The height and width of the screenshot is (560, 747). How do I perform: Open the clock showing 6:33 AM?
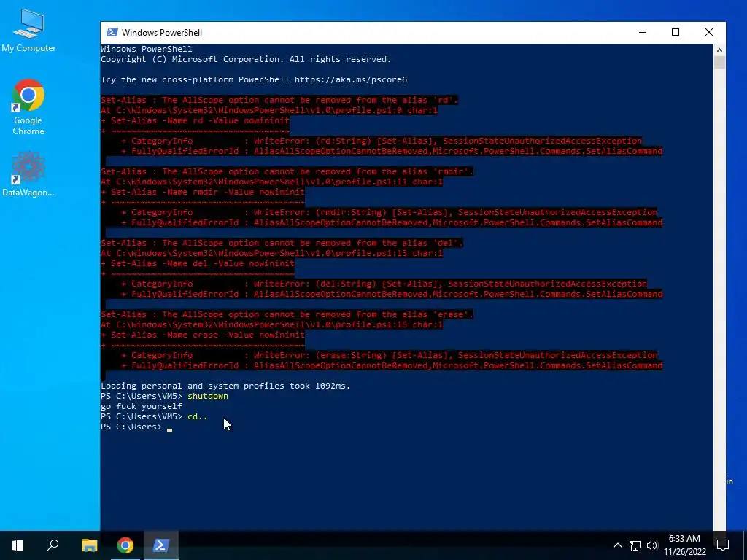[x=684, y=545]
